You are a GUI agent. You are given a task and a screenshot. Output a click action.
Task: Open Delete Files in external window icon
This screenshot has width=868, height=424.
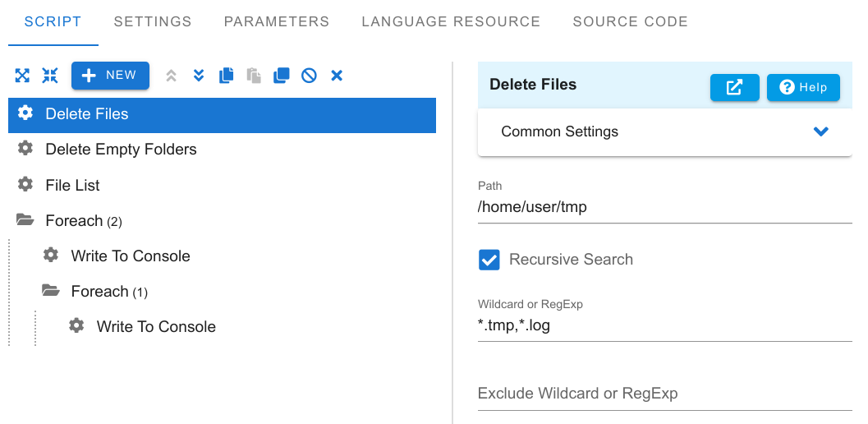tap(735, 88)
